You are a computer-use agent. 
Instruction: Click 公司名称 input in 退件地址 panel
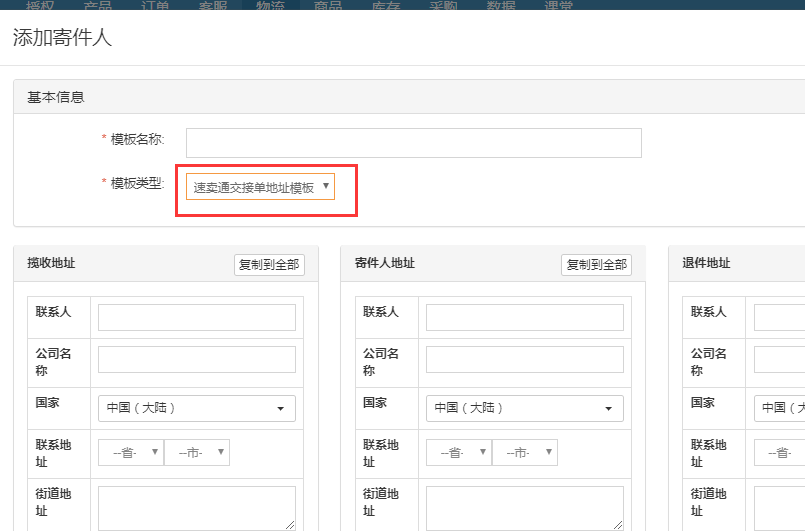pyautogui.click(x=779, y=359)
